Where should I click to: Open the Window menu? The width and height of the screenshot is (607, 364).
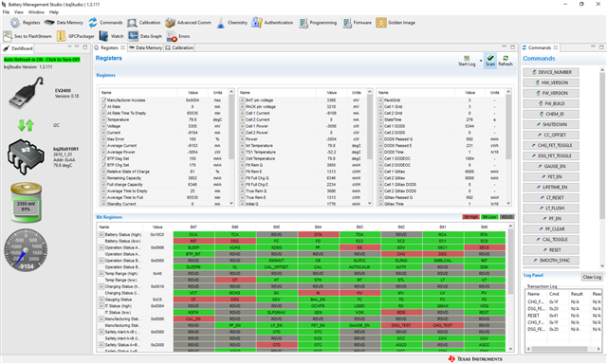coord(36,12)
